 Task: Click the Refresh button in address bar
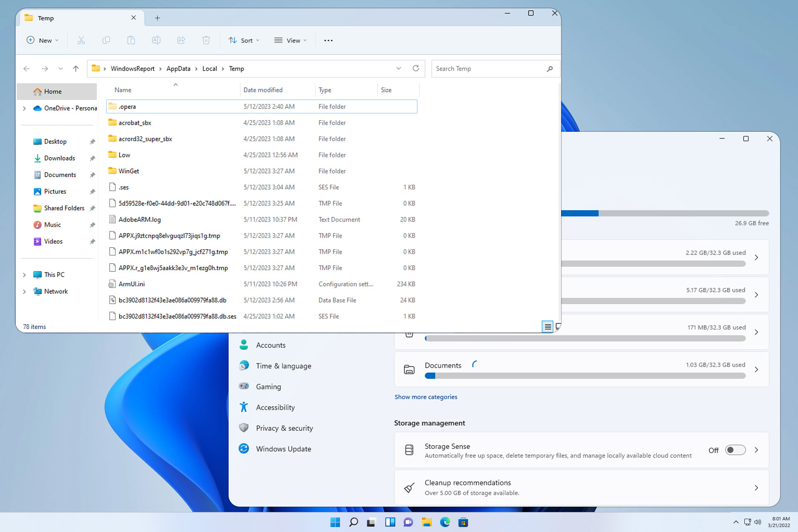415,68
